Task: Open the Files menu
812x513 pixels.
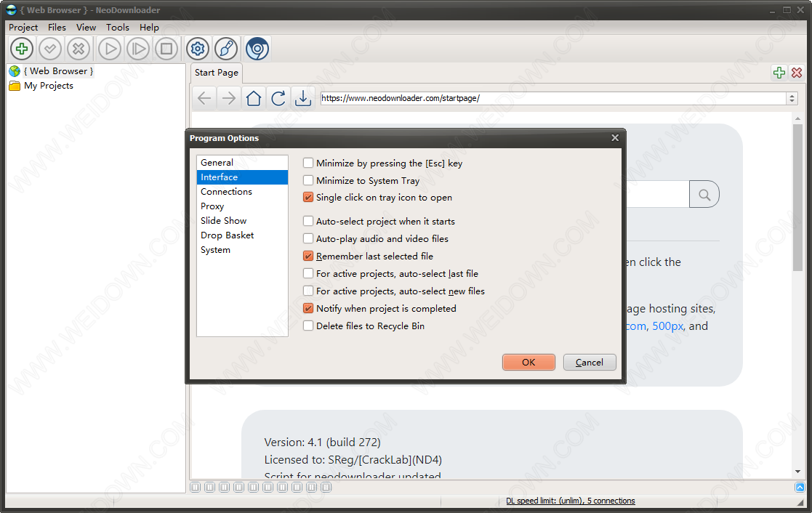Action: point(57,28)
